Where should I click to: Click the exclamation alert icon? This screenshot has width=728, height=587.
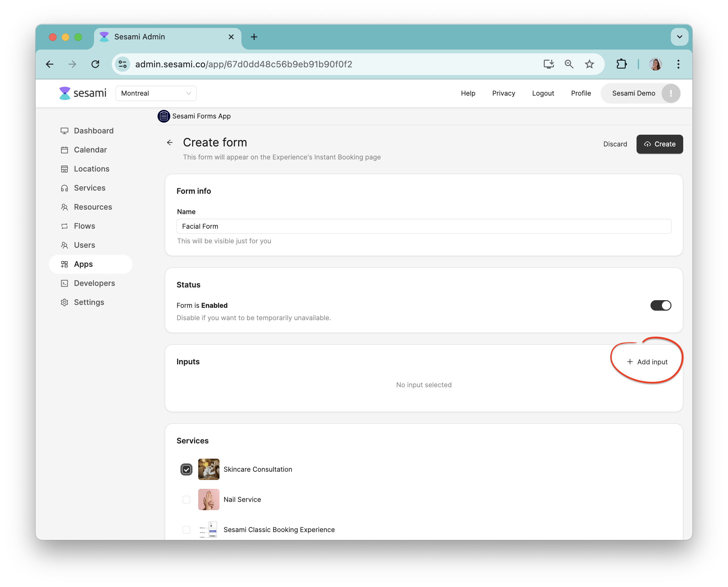pos(671,93)
